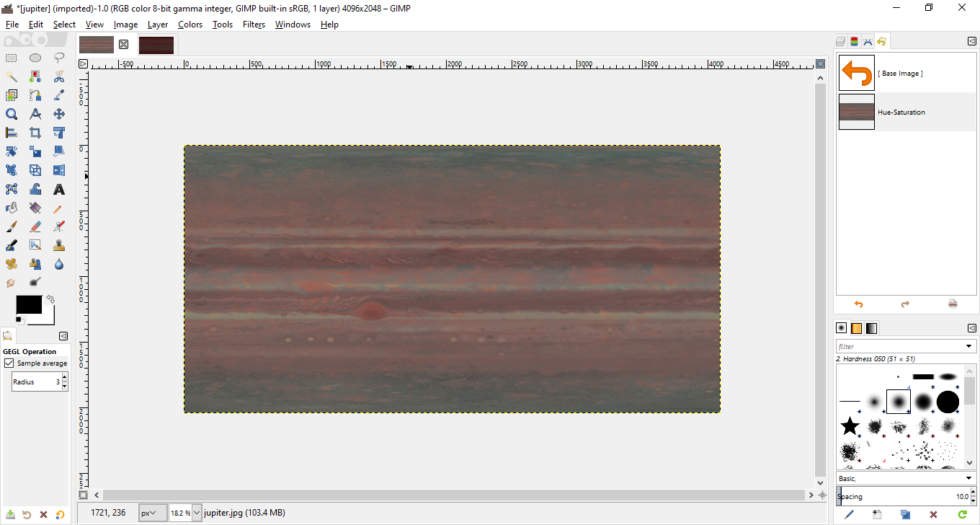Click the undo arrow below the history list
This screenshot has width=980, height=525.
[x=859, y=304]
